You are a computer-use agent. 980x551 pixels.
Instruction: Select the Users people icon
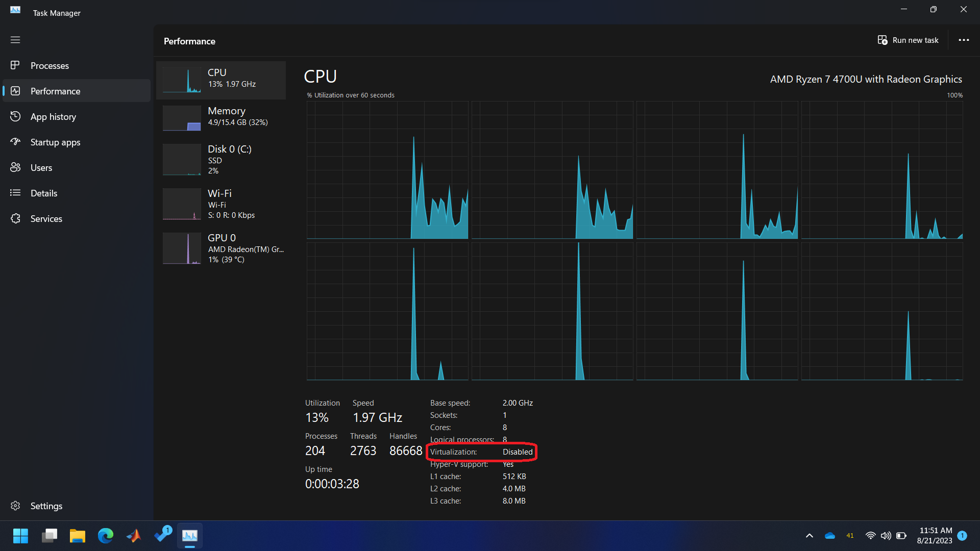click(15, 167)
